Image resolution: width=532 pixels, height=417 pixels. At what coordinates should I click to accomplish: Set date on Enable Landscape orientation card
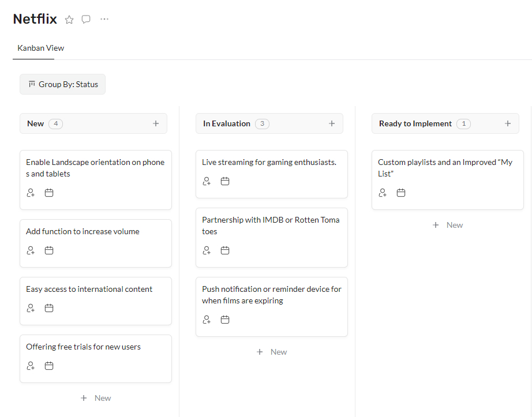(49, 193)
